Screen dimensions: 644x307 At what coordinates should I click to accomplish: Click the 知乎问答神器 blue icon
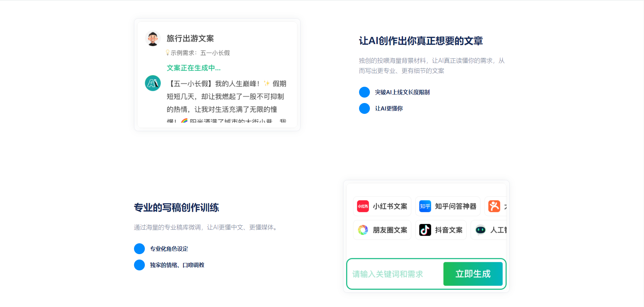click(425, 206)
